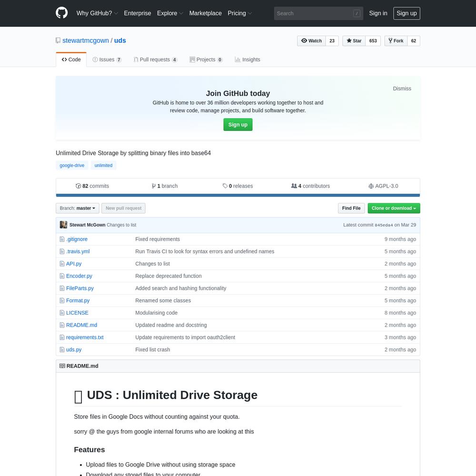Open the 'Fixed list crash' commit message
This screenshot has height=476, width=476.
[153, 350]
